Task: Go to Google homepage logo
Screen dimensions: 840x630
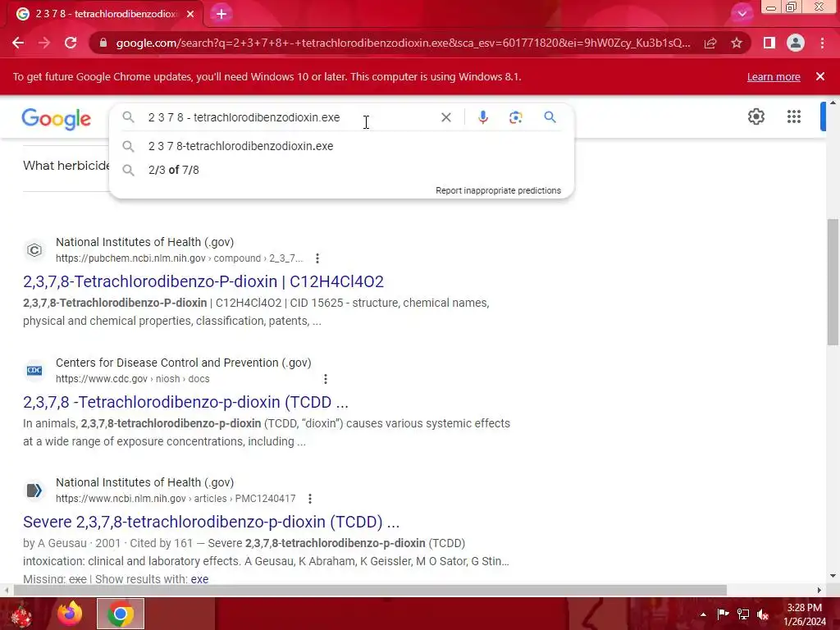Action: click(x=57, y=118)
